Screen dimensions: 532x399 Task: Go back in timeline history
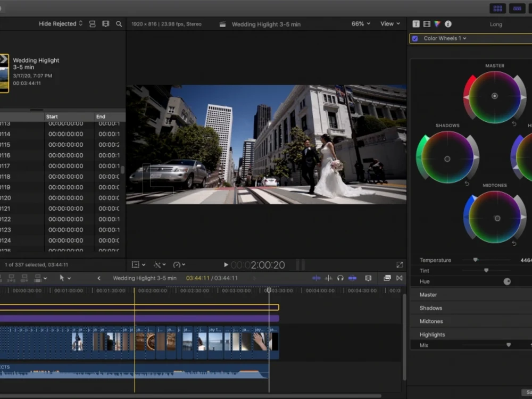coord(99,278)
